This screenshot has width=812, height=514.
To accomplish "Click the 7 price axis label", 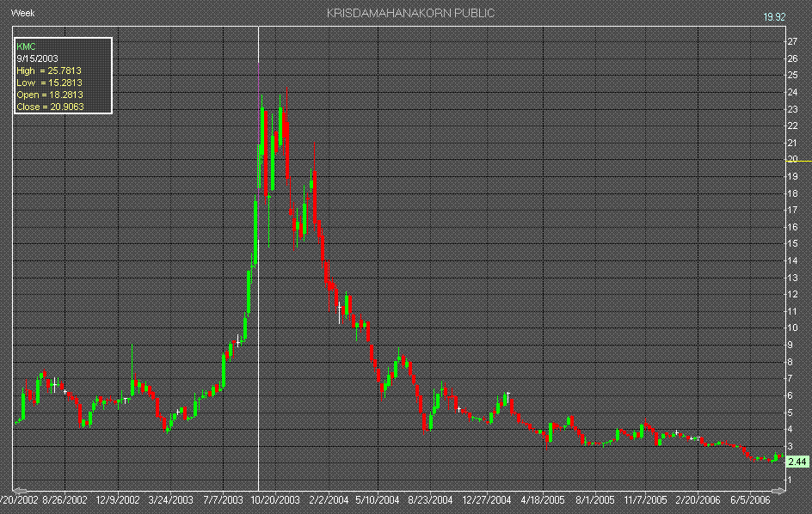I will pyautogui.click(x=790, y=378).
